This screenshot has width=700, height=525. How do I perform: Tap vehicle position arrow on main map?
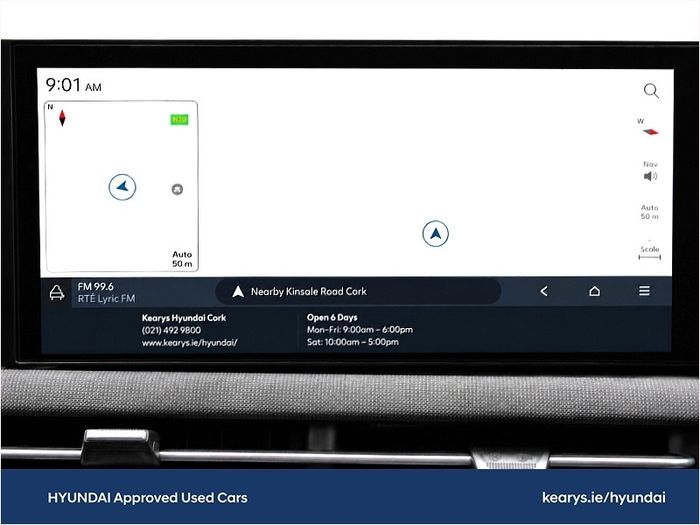point(435,233)
